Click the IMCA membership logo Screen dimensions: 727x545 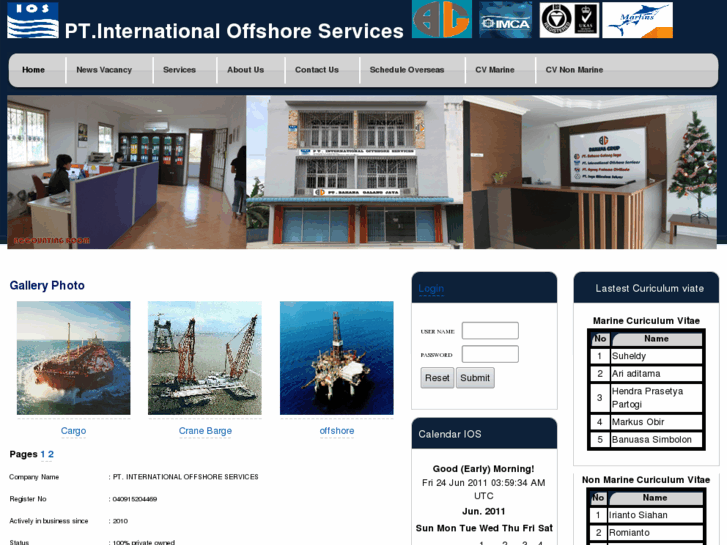[x=505, y=19]
